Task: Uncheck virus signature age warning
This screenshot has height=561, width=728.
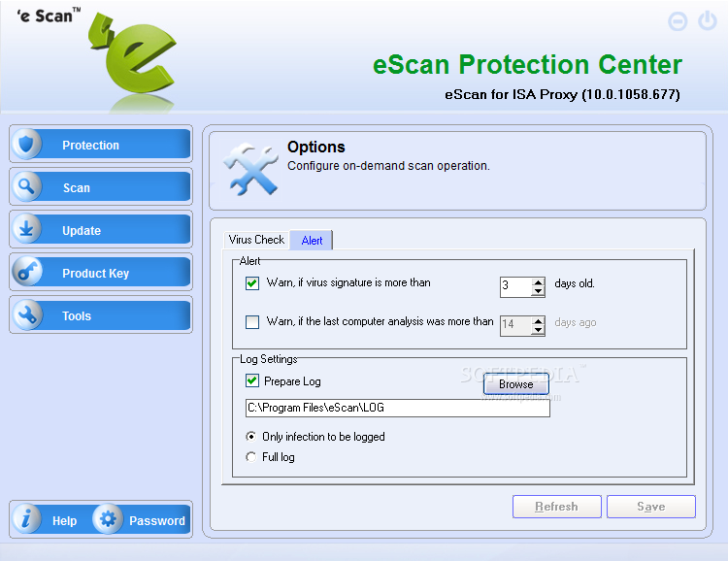Action: (252, 283)
